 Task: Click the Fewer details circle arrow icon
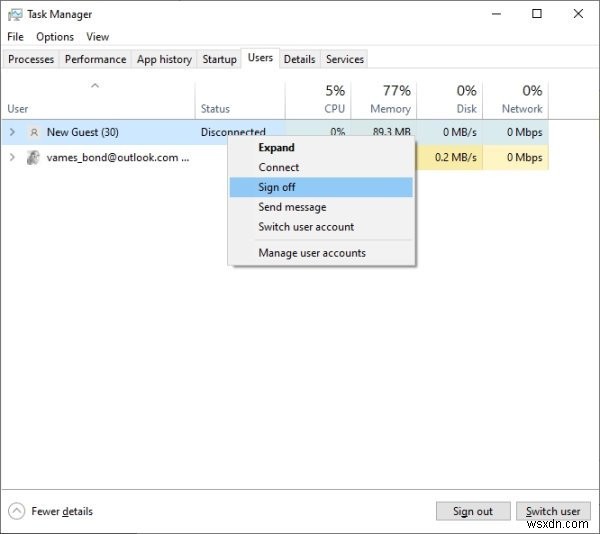16,511
